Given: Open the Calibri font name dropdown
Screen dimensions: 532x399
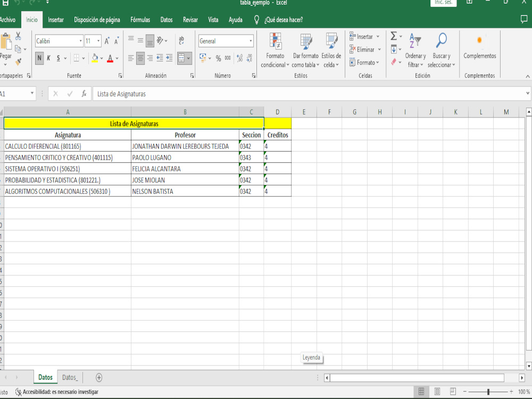Looking at the screenshot, I should pyautogui.click(x=81, y=41).
